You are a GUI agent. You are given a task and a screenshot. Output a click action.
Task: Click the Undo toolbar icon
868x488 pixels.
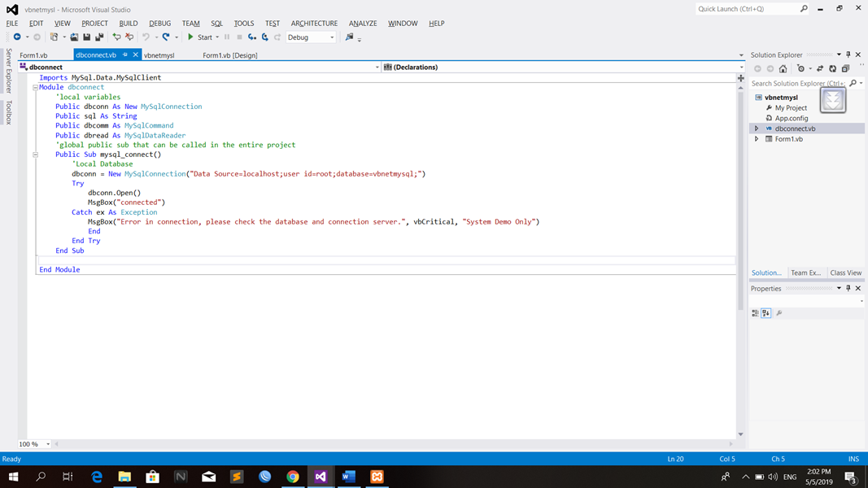click(146, 37)
